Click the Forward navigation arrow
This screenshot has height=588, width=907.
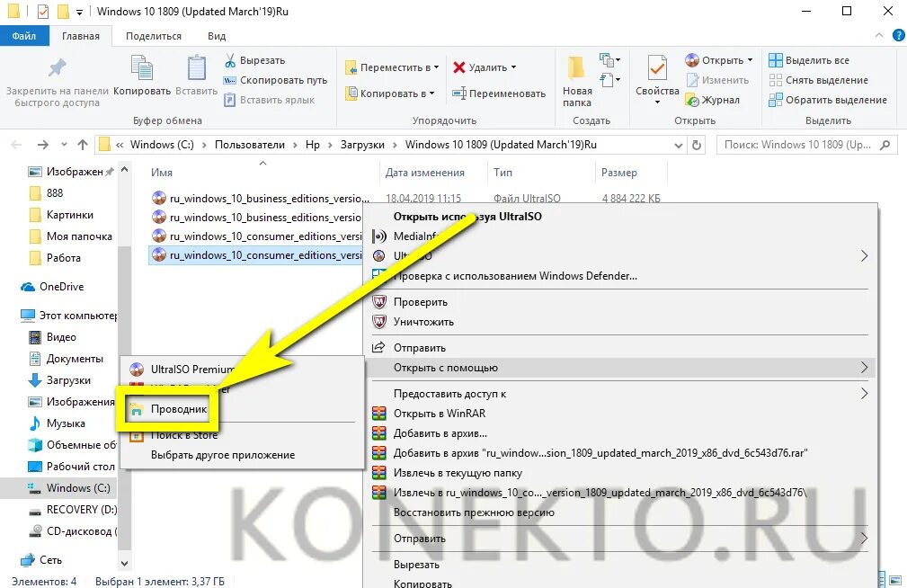[x=43, y=145]
